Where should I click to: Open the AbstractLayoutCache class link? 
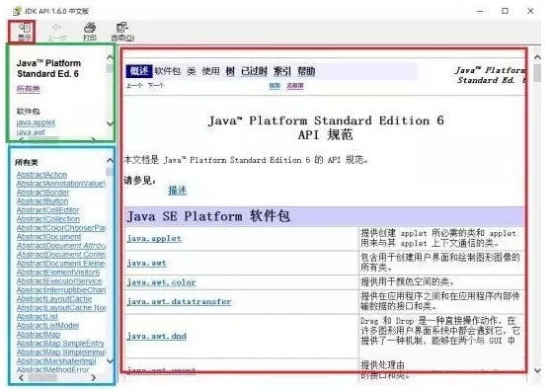54,298
